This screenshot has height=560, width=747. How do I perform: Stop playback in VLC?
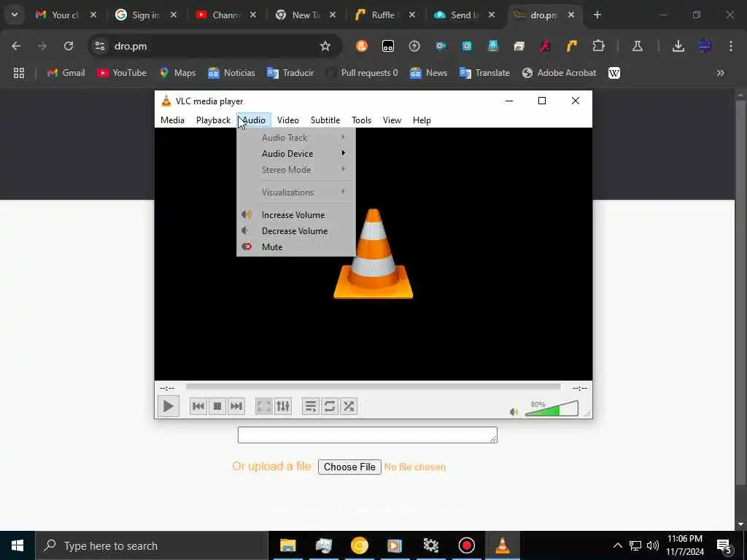tap(217, 406)
